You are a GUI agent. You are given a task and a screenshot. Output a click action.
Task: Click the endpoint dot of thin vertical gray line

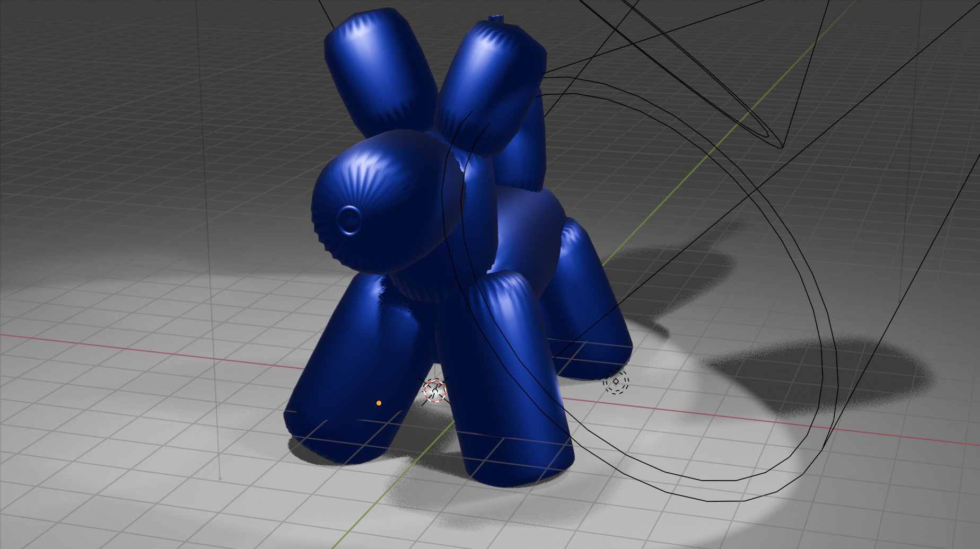(220, 479)
